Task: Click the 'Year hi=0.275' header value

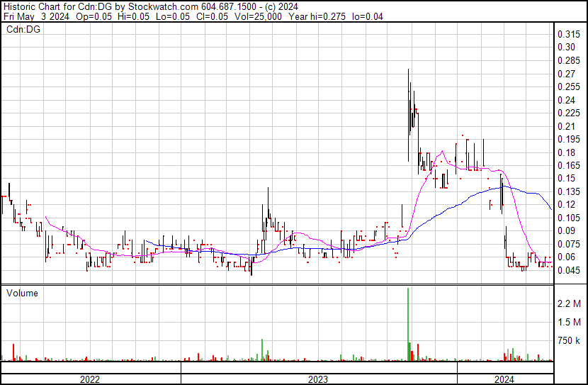Action: (317, 16)
